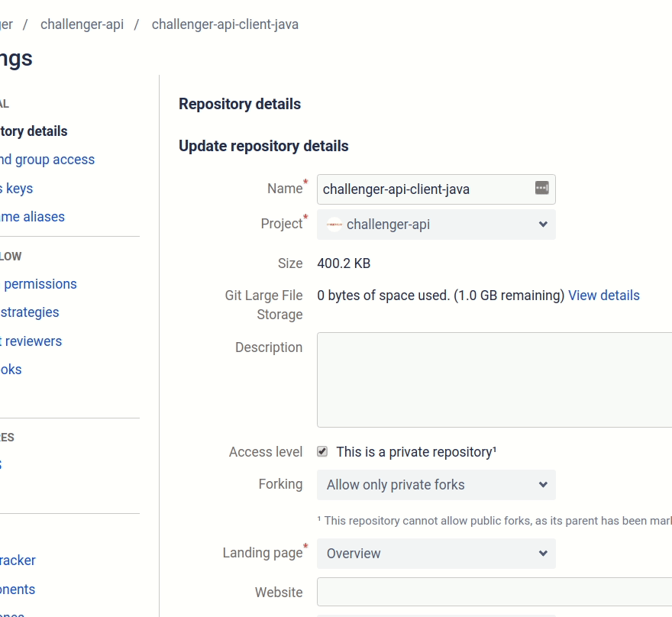Select Repository details in the sidebar
This screenshot has height=617, width=672.
(x=33, y=131)
